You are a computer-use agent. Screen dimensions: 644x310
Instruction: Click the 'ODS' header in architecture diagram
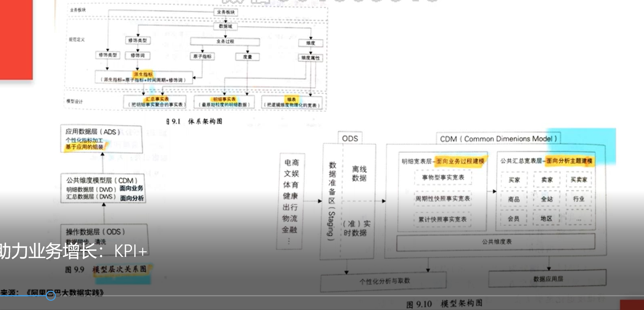(350, 138)
